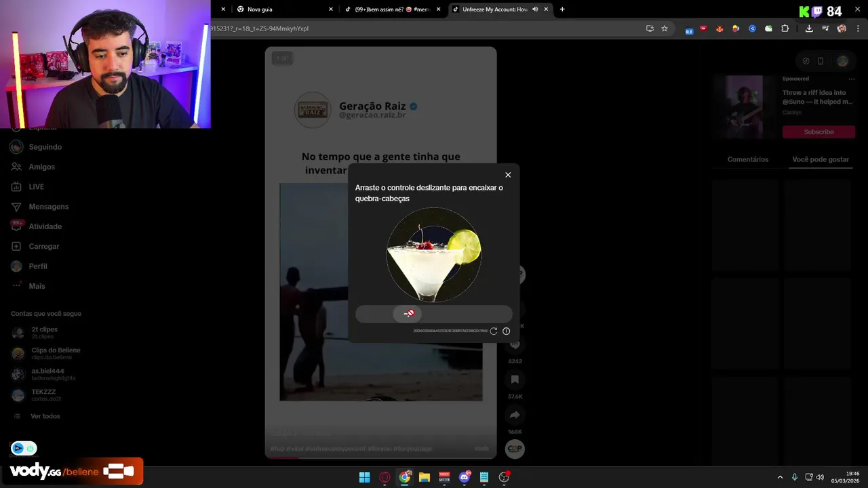The width and height of the screenshot is (868, 488).
Task: Click the cocktail puzzle image
Action: click(x=434, y=255)
